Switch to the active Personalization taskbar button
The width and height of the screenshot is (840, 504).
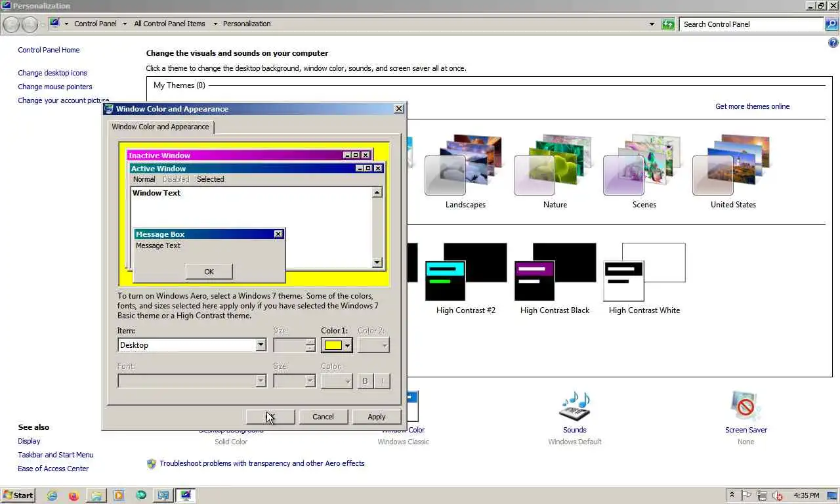click(186, 495)
